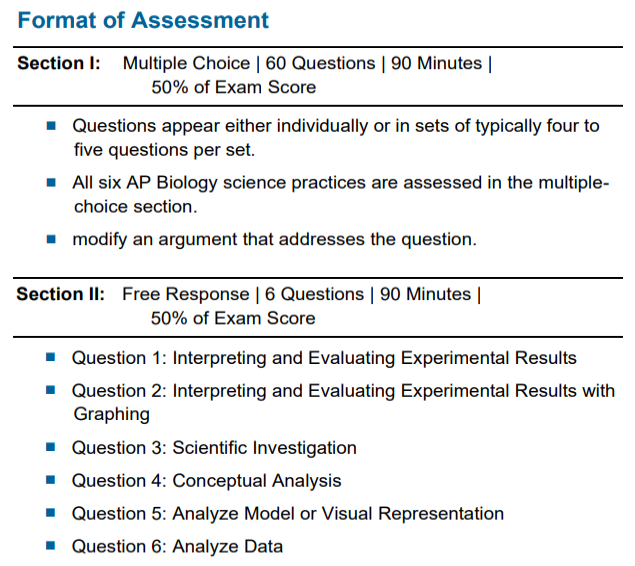Select the 'Section I:' label
This screenshot has height=566, width=635.
(x=59, y=63)
